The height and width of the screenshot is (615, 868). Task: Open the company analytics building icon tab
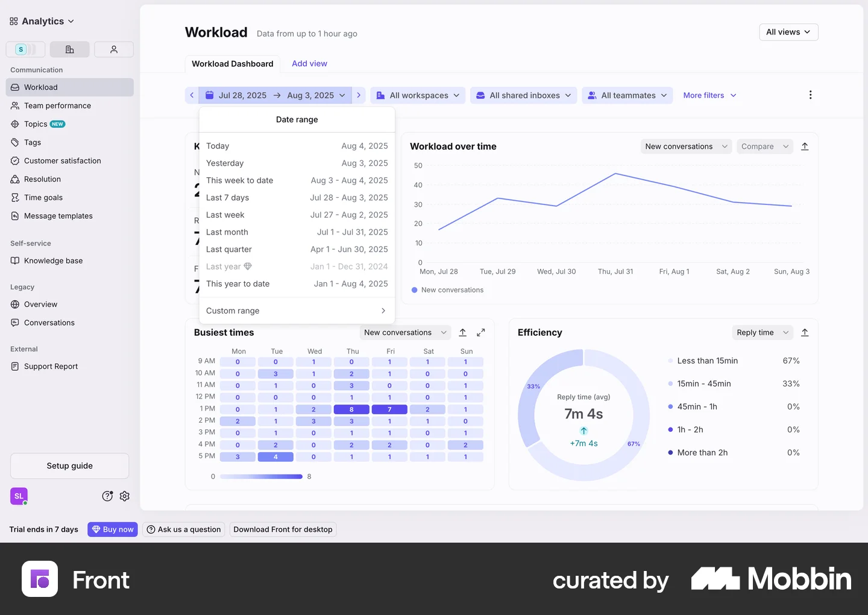click(x=70, y=49)
